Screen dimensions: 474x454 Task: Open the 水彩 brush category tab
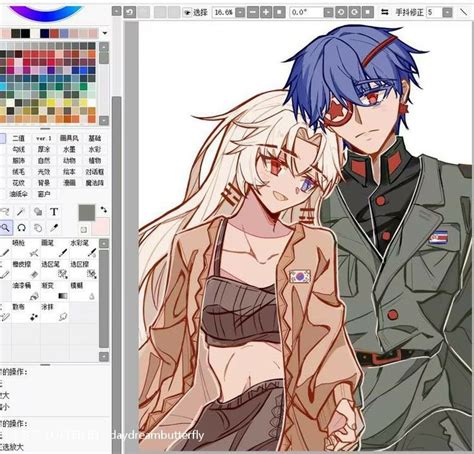(x=95, y=149)
